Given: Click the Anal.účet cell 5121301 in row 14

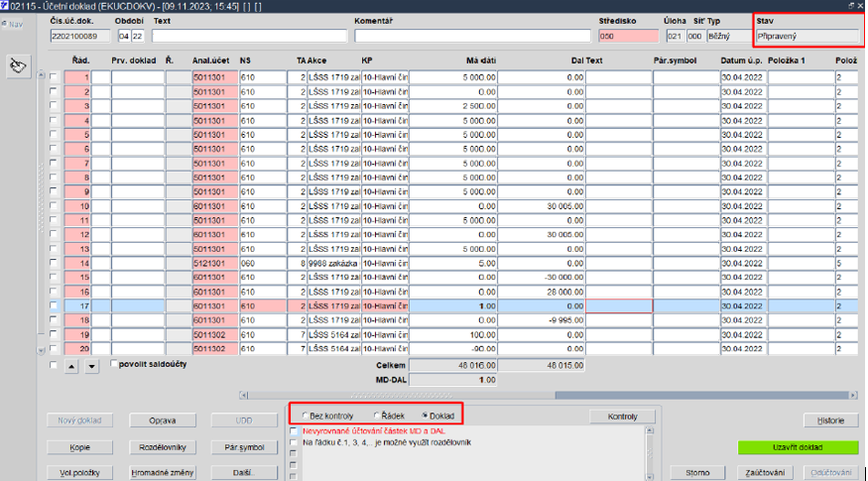Looking at the screenshot, I should 215,263.
